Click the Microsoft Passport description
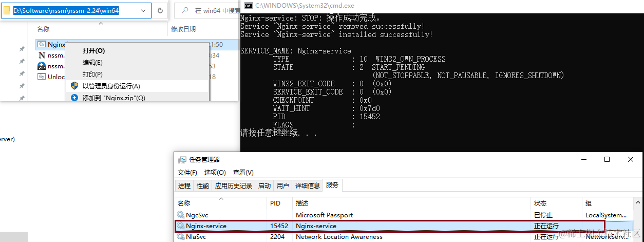Screen dimensions: 644x242 pyautogui.click(x=324, y=215)
